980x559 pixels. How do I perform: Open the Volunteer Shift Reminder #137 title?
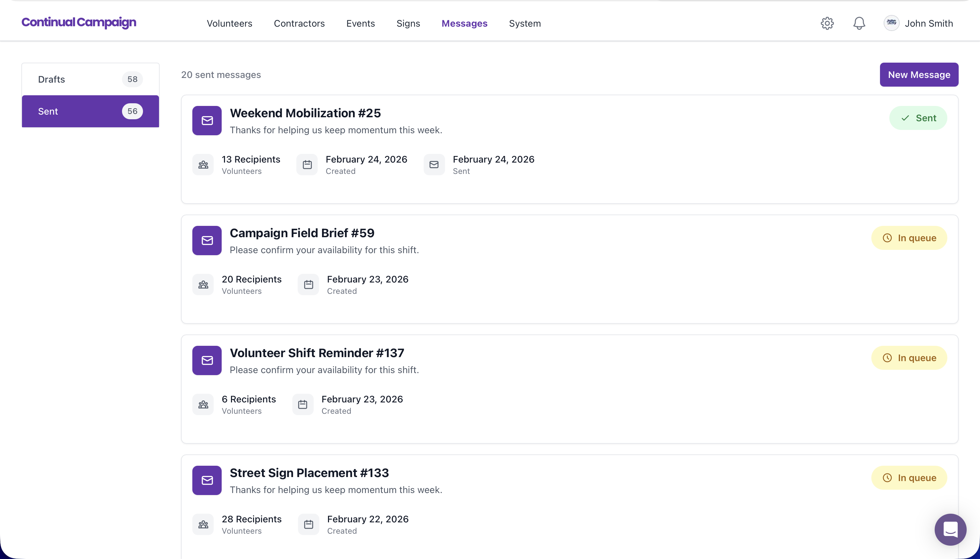[317, 353]
